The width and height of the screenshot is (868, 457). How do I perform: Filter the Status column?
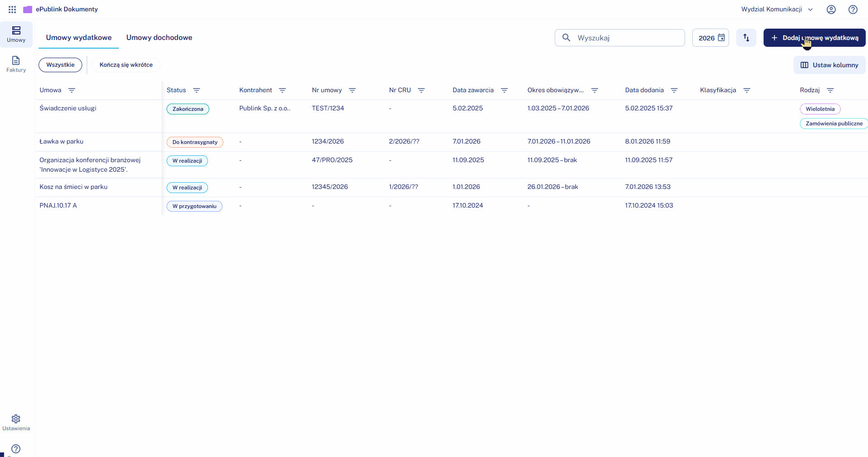coord(197,90)
